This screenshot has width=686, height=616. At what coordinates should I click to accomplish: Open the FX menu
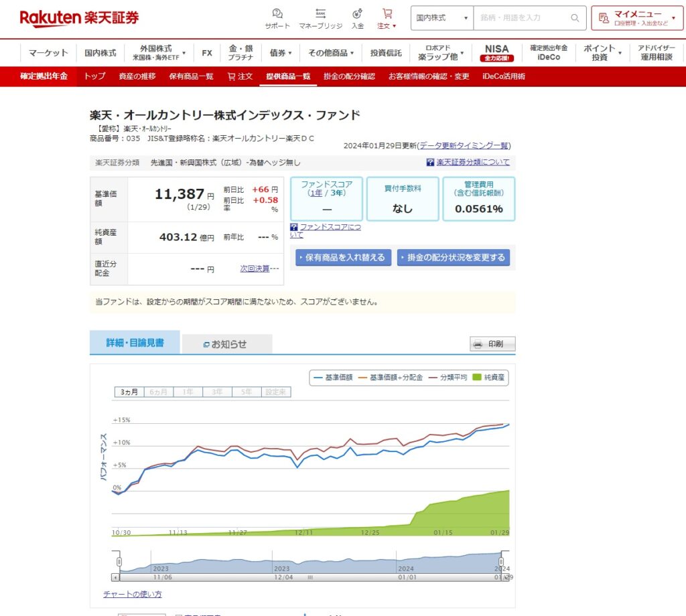(207, 53)
